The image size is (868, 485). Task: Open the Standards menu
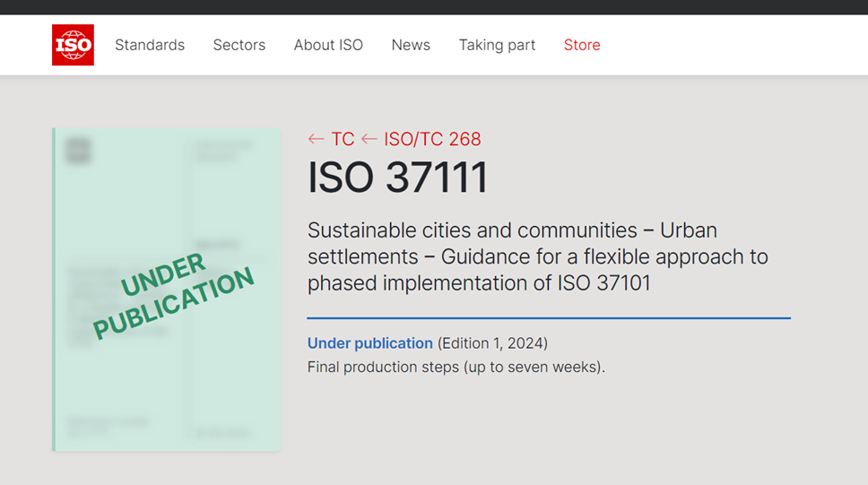150,45
